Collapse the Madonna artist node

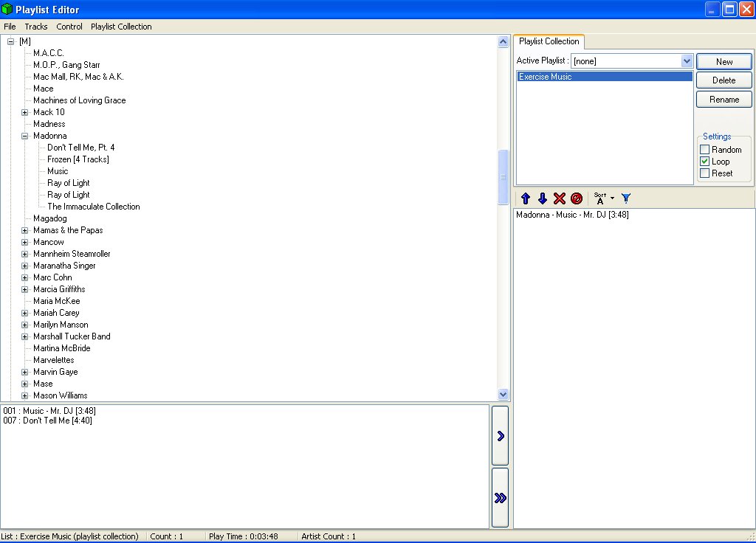[25, 136]
